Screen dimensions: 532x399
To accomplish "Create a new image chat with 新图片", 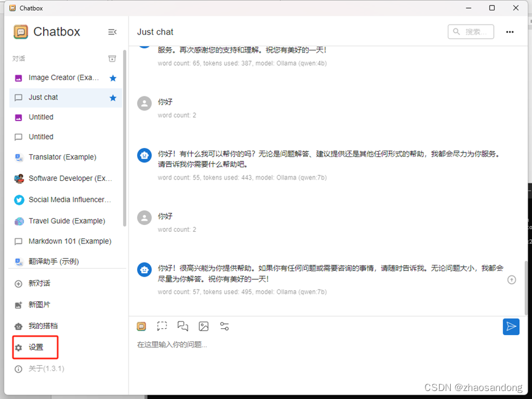I will (65, 305).
